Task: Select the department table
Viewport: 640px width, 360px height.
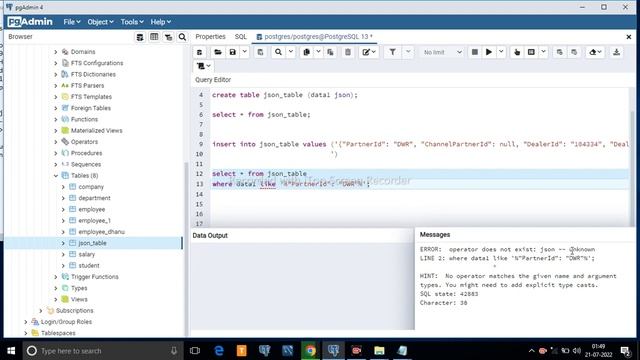Action: (94, 198)
